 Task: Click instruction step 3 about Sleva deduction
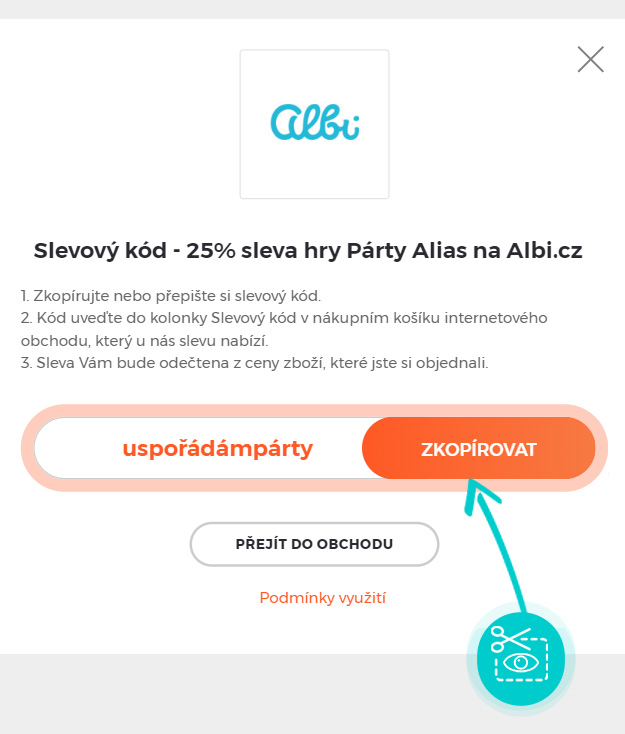pos(255,363)
